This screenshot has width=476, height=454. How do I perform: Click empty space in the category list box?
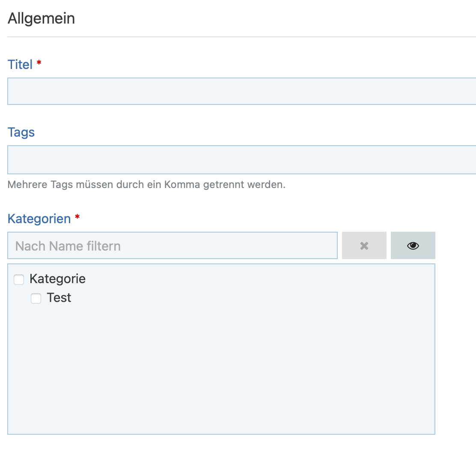[221, 364]
